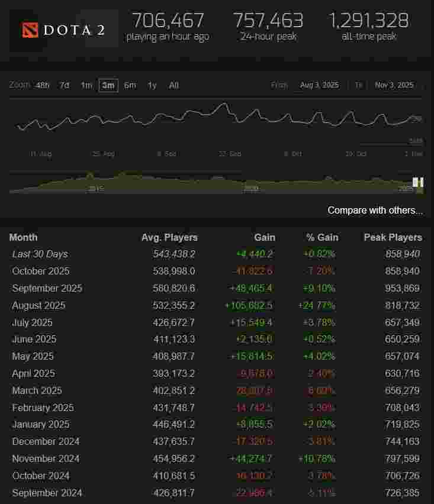Set chart zoom to 48h
Image resolution: width=434 pixels, height=504 pixels.
(43, 85)
